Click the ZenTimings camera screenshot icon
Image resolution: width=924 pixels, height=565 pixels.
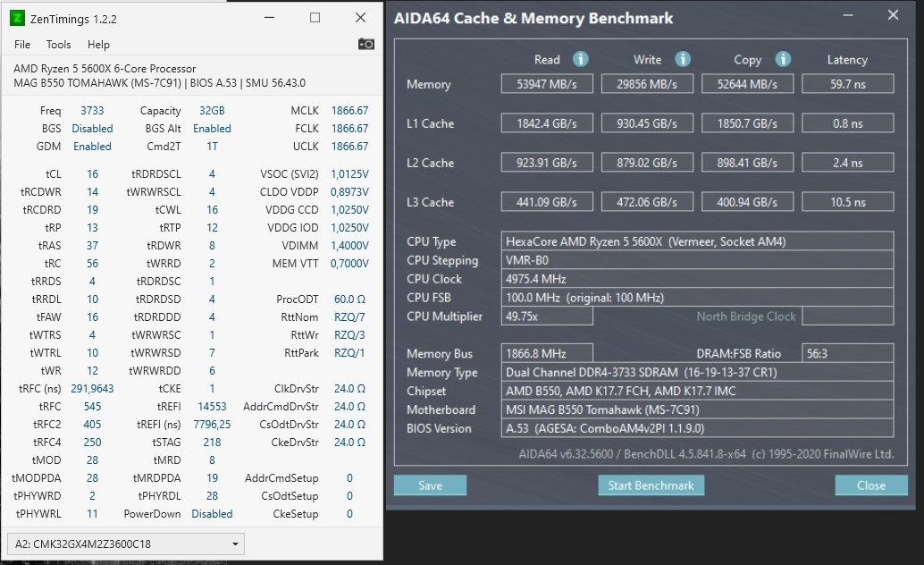point(366,44)
